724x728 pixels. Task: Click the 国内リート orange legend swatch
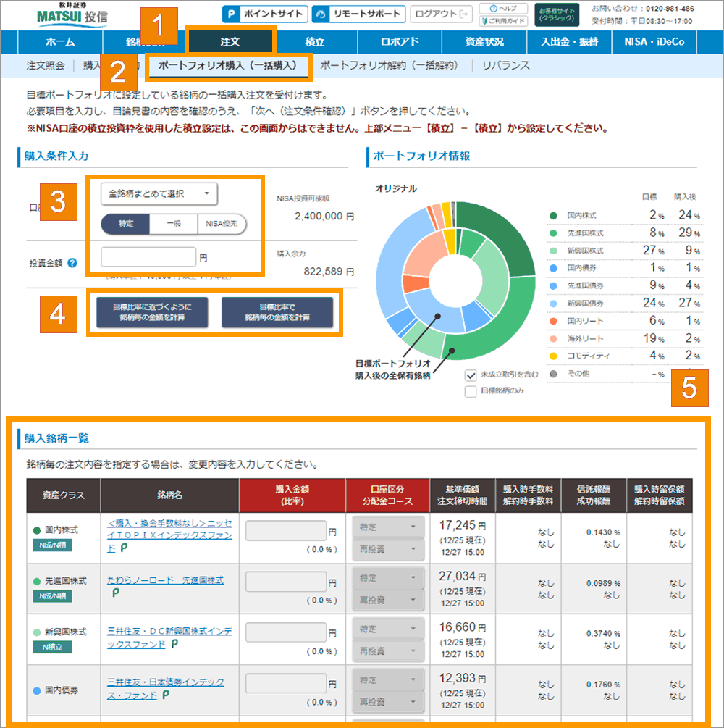[553, 322]
